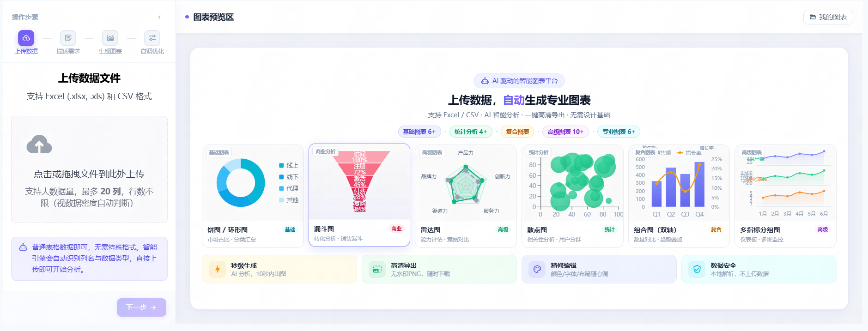The image size is (868, 331).
Task: Collapse the operation steps panel chevron
Action: [x=159, y=17]
